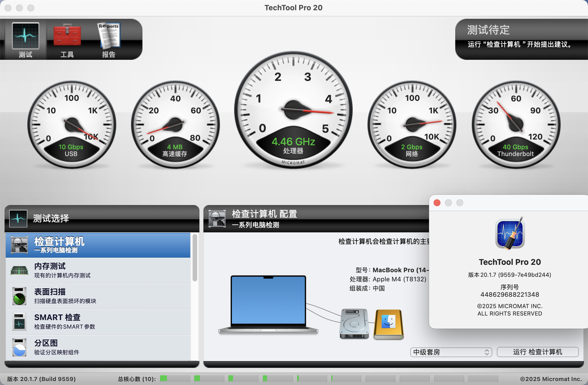Open the 中级套房 suite dropdown
Image resolution: width=588 pixels, height=385 pixels.
[451, 352]
